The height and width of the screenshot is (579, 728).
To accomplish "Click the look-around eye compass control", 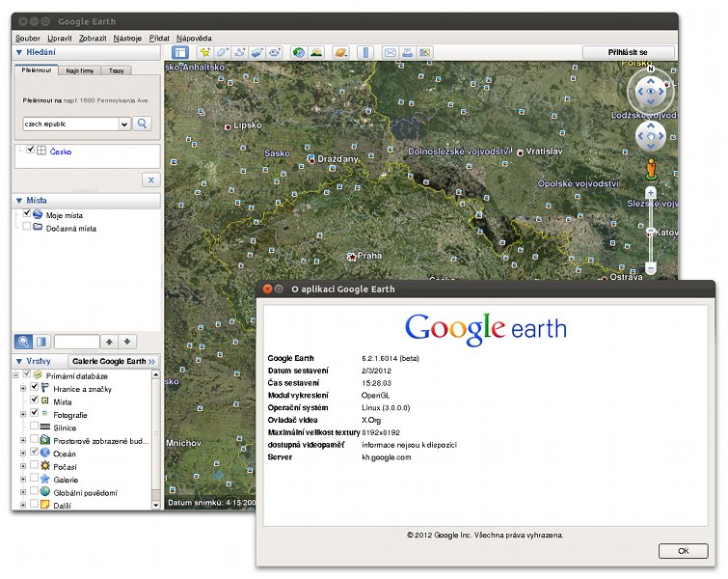I will 651,91.
